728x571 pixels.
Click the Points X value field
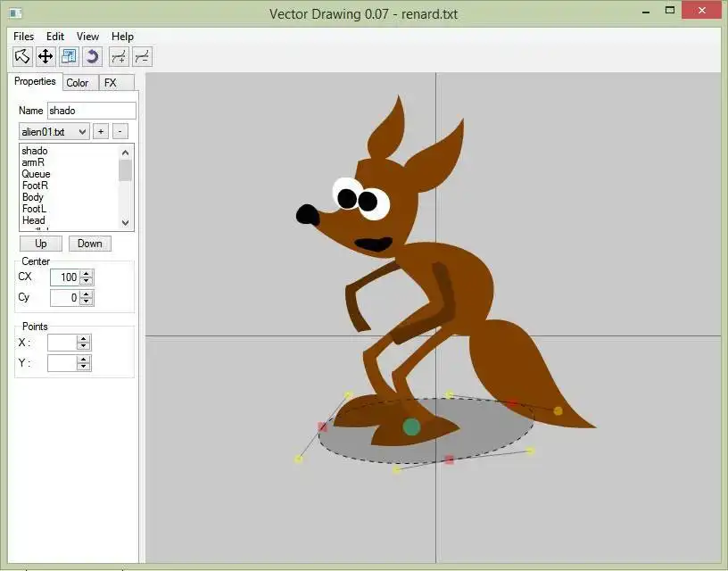(x=62, y=343)
